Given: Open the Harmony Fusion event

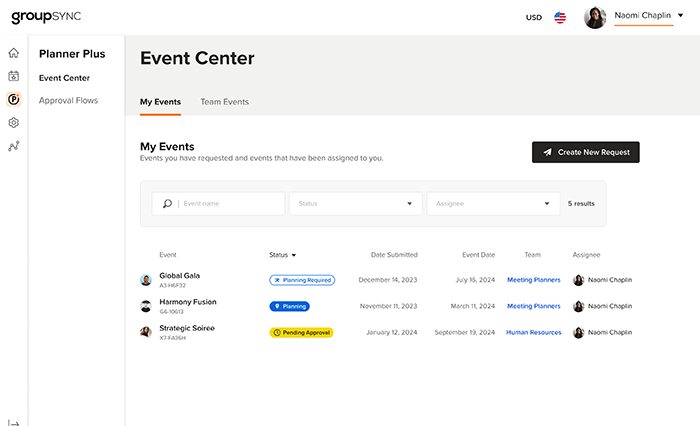Looking at the screenshot, I should tap(188, 302).
